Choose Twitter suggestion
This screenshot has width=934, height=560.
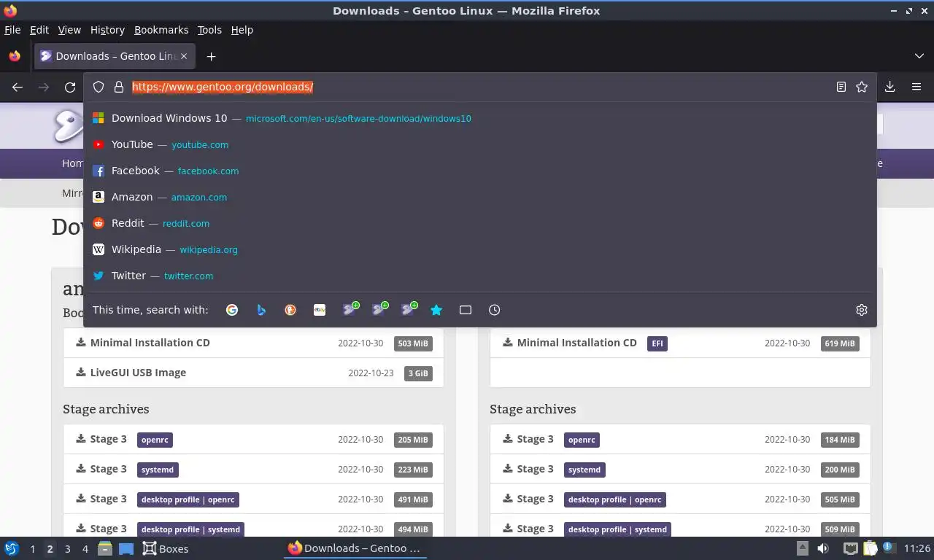480,276
